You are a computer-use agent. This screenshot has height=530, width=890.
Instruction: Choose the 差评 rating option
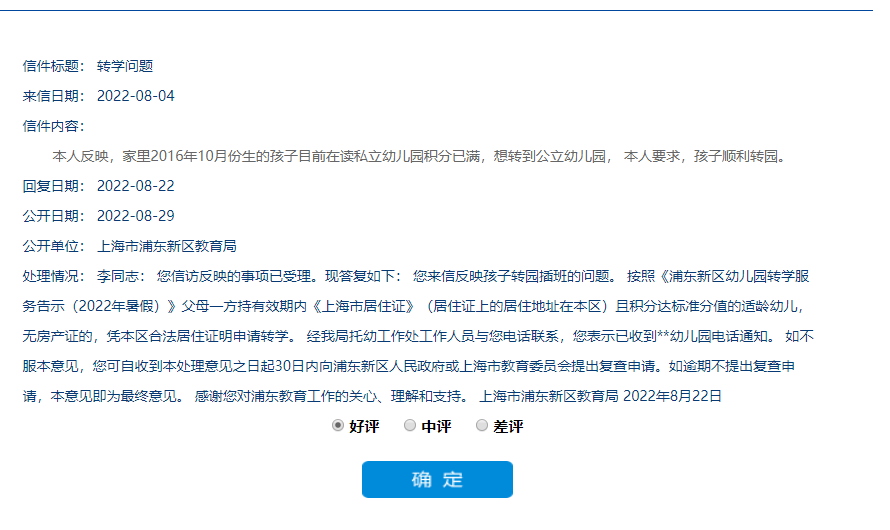[482, 426]
